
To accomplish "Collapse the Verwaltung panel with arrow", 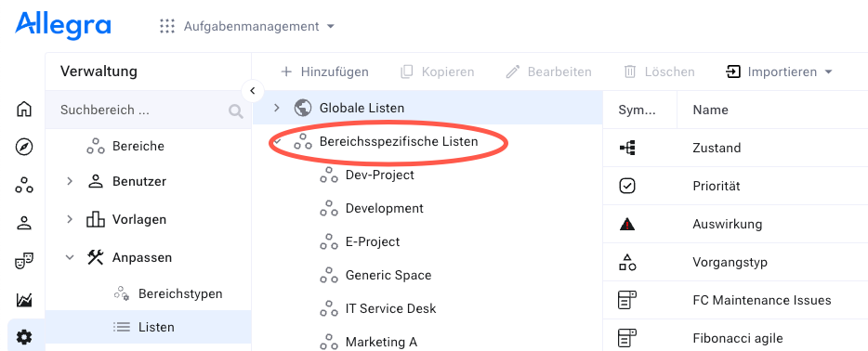I will (x=253, y=91).
